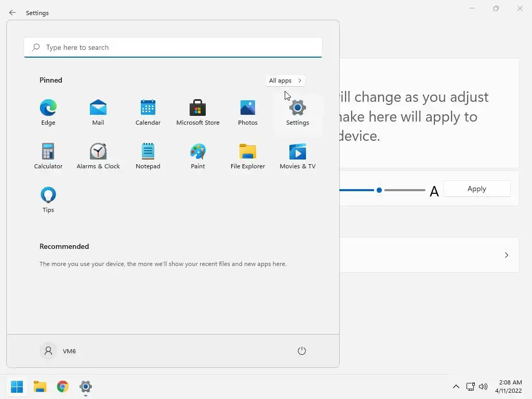
Task: Click the Recommended heading text
Action: 64,246
